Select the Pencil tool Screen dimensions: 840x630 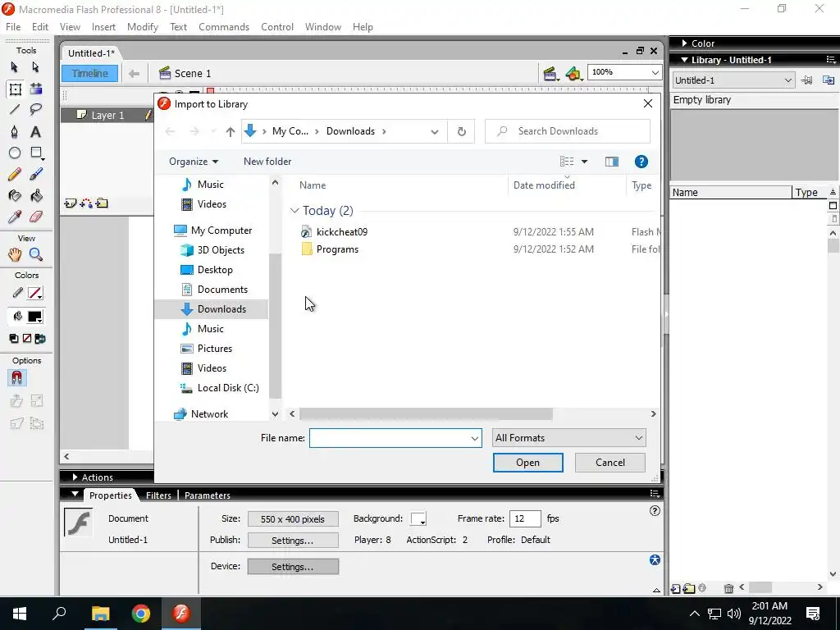[15, 174]
